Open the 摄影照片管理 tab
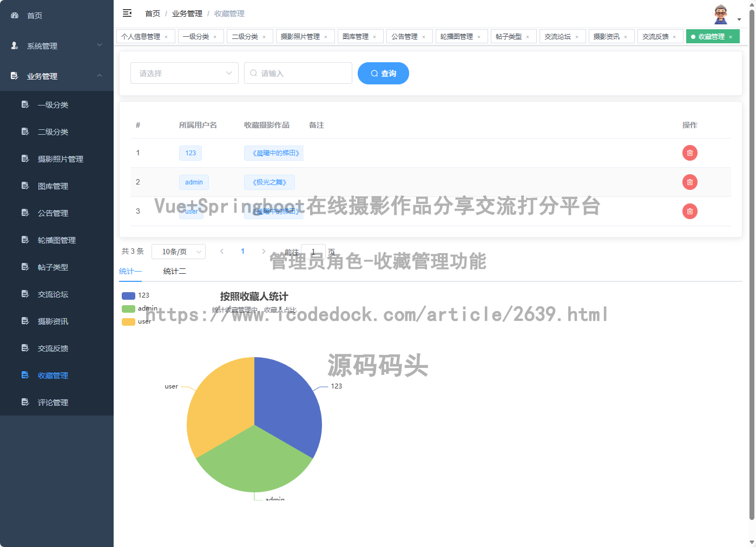 coord(301,36)
